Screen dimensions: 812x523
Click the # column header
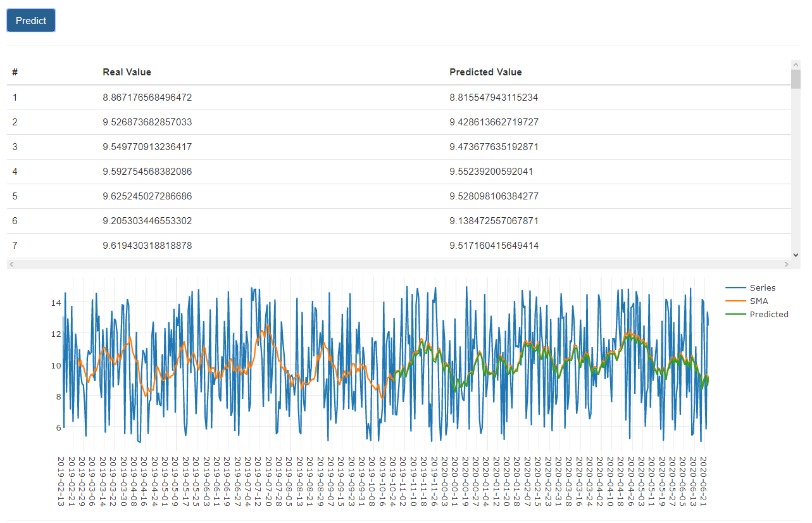tap(15, 72)
